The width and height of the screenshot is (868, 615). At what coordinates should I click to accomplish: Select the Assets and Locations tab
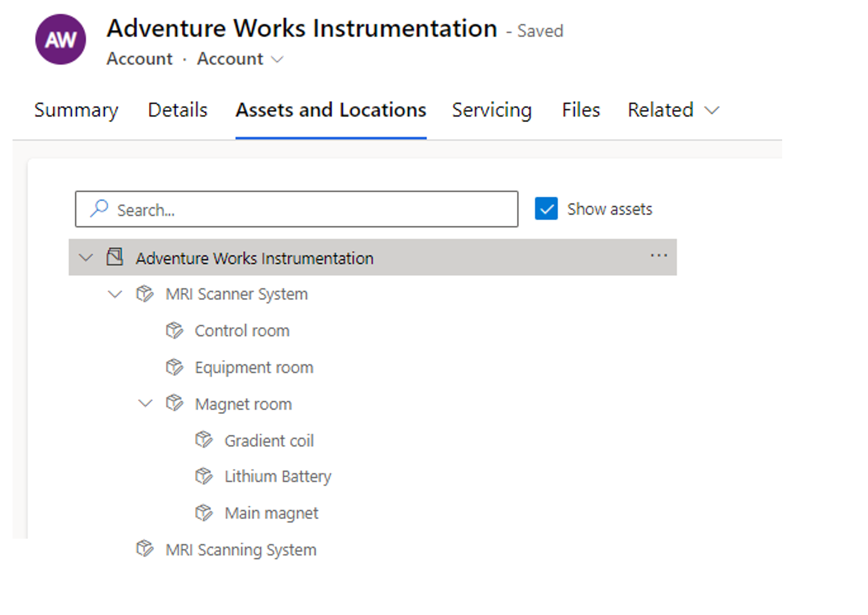click(331, 110)
